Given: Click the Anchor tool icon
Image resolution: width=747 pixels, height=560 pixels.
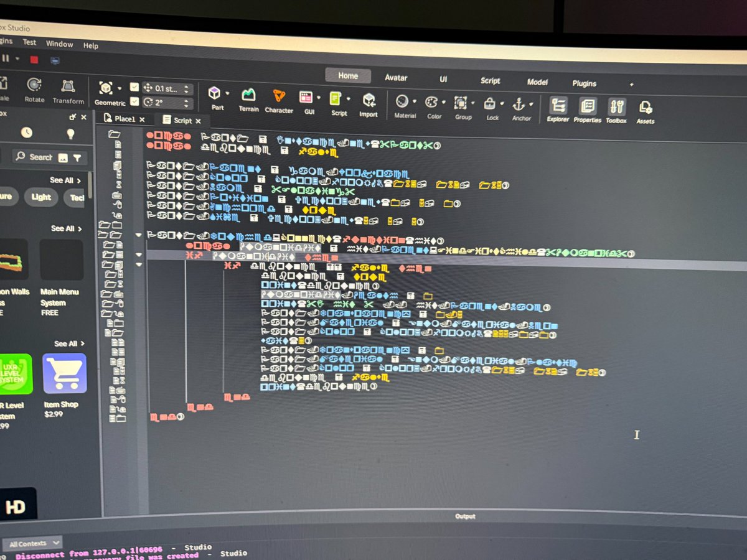Looking at the screenshot, I should click(x=519, y=104).
